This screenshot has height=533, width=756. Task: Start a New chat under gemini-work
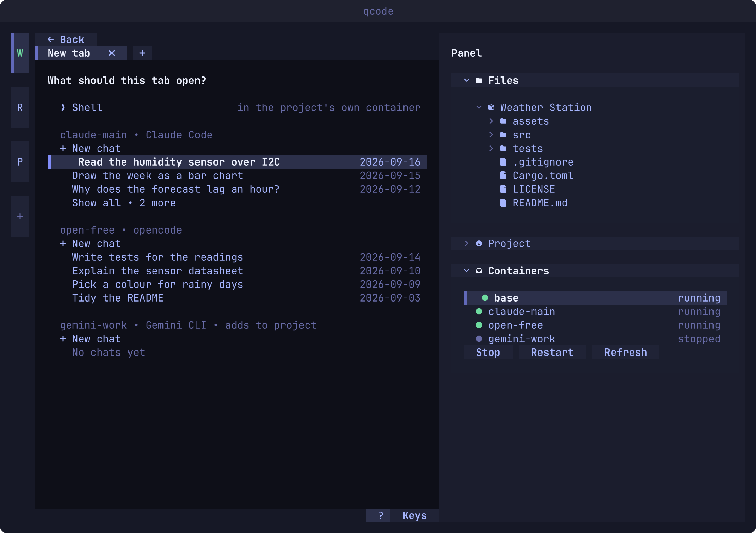(237, 339)
